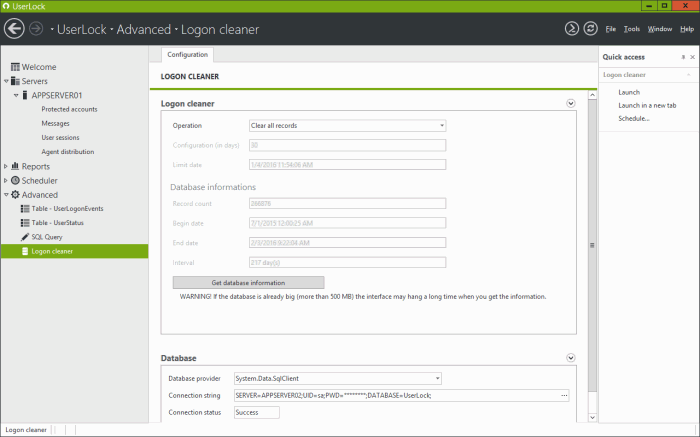Click the Table - UserLogonEvents icon

click(25, 208)
